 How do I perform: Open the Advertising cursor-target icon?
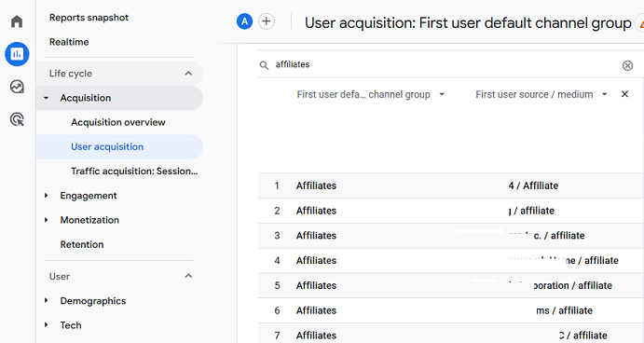pyautogui.click(x=17, y=119)
